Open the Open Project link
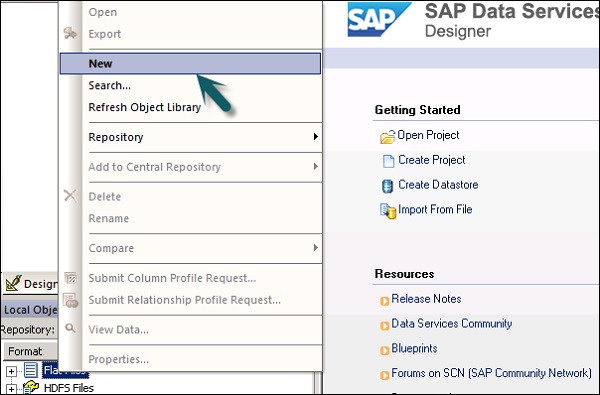 (428, 135)
